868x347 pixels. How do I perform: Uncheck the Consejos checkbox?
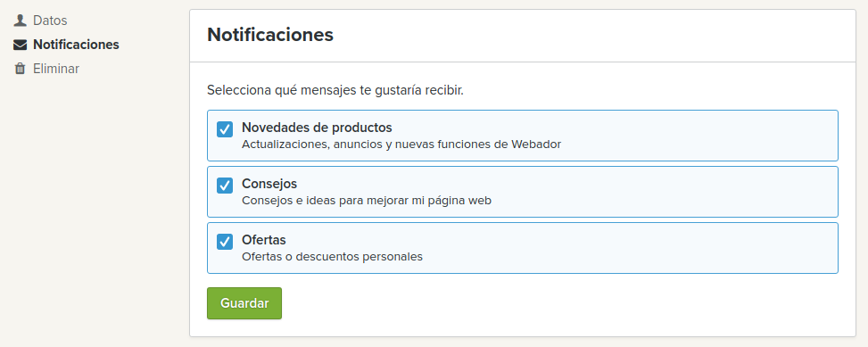224,186
